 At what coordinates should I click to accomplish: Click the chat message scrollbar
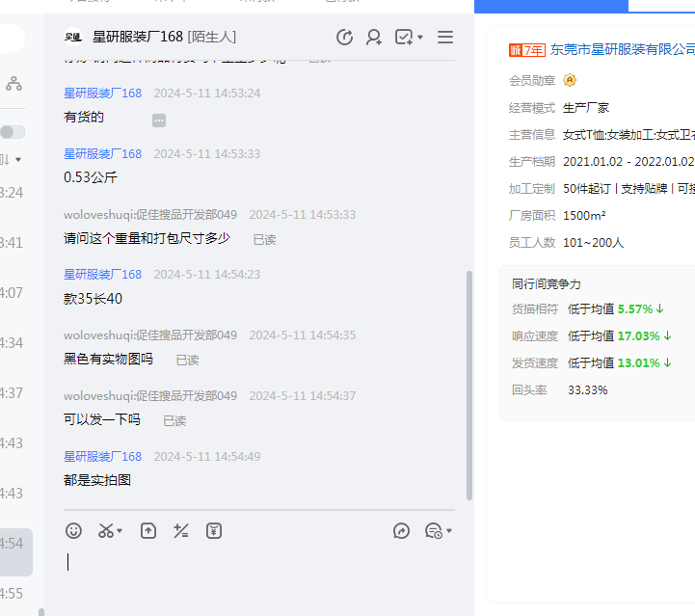(469, 386)
